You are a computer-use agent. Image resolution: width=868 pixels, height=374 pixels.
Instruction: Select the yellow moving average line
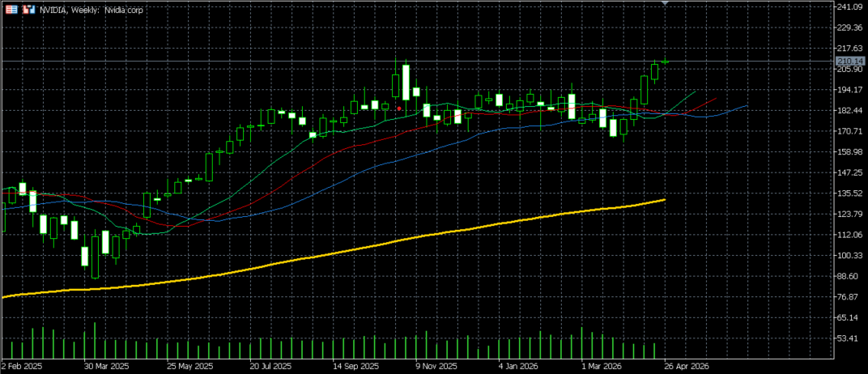pos(332,253)
